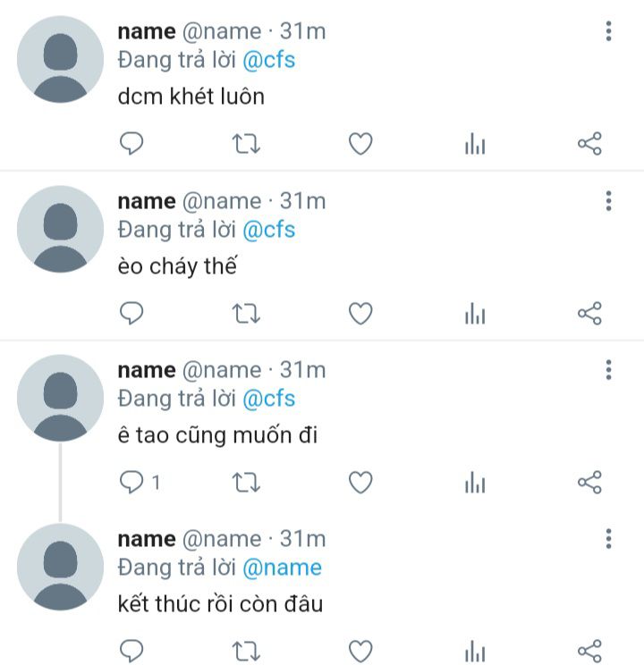Viewport: 644px width, 665px height.
Task: Like the "èo cháy thế" tweet
Action: click(360, 314)
